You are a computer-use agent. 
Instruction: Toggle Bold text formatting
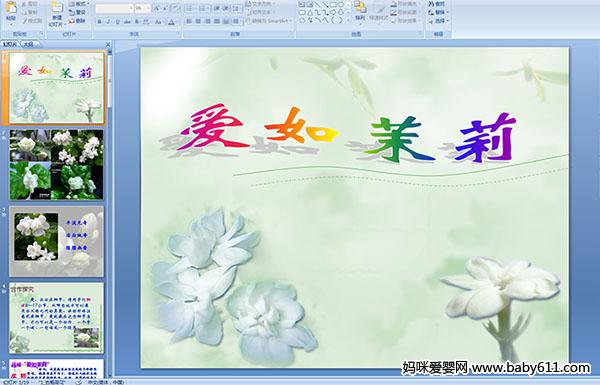99,22
